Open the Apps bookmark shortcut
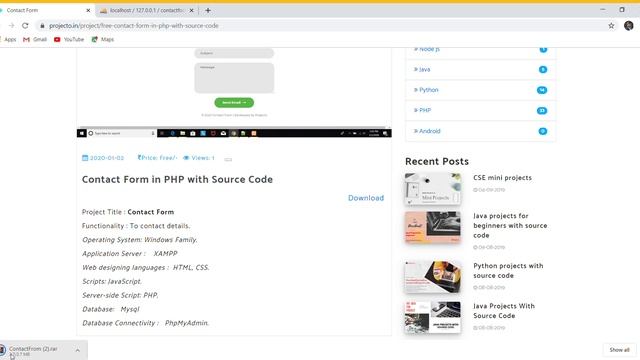This screenshot has width=640, height=360. [x=8, y=40]
